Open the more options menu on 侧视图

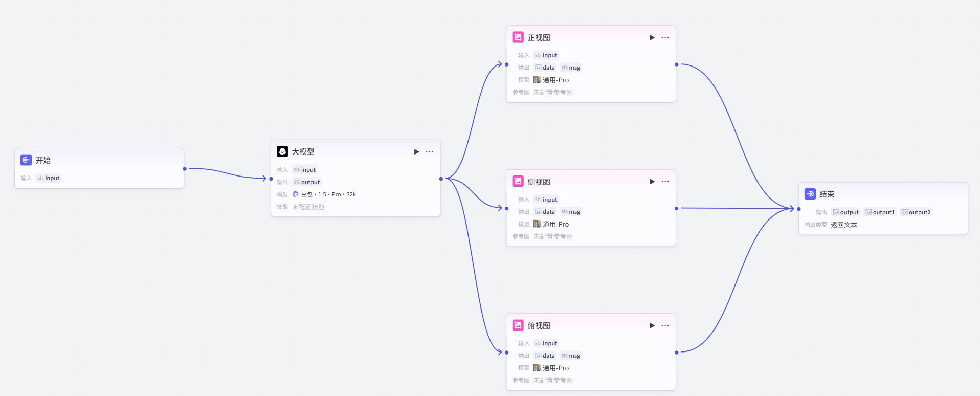[x=665, y=182]
